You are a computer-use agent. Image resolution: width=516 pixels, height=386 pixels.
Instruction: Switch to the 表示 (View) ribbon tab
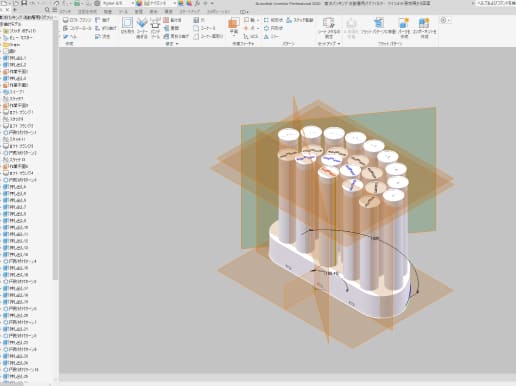153,12
